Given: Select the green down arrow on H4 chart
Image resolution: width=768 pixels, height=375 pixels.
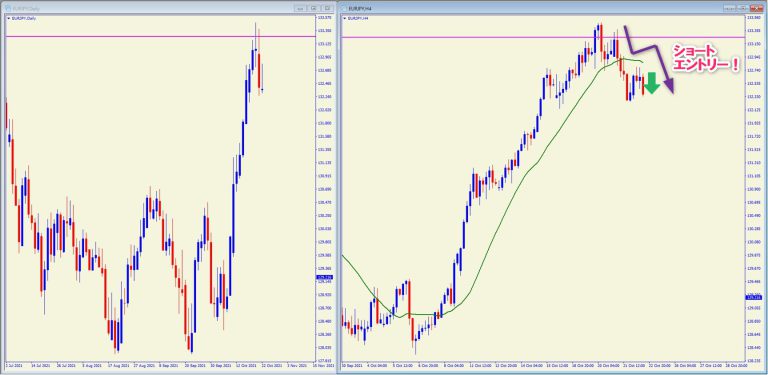Looking at the screenshot, I should pos(651,83).
